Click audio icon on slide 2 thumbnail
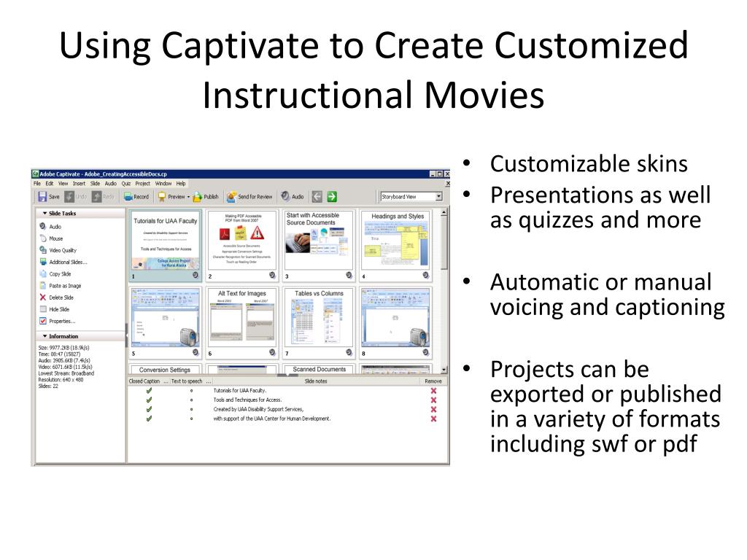The height and width of the screenshot is (560, 747). pyautogui.click(x=272, y=275)
